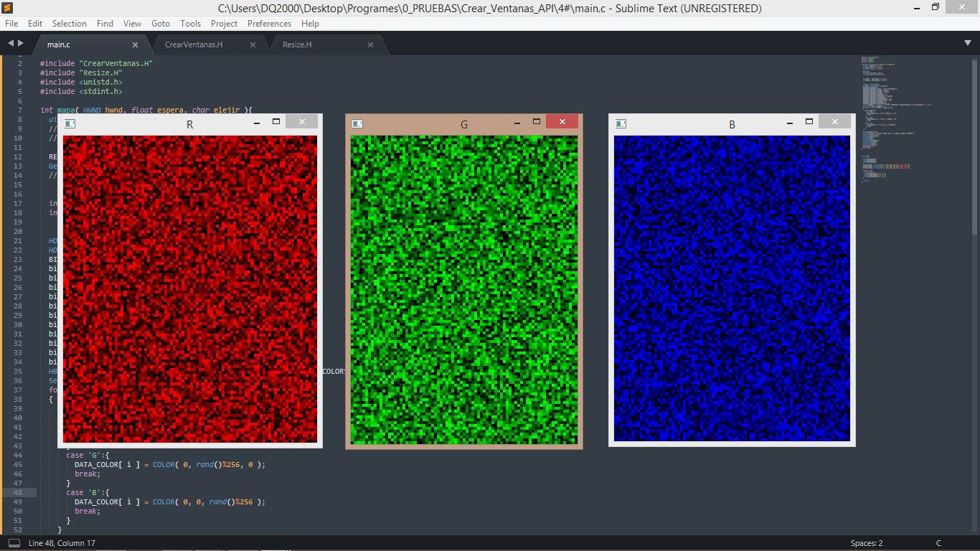The image size is (980, 551).
Task: Click the G window's system icon
Action: (357, 123)
